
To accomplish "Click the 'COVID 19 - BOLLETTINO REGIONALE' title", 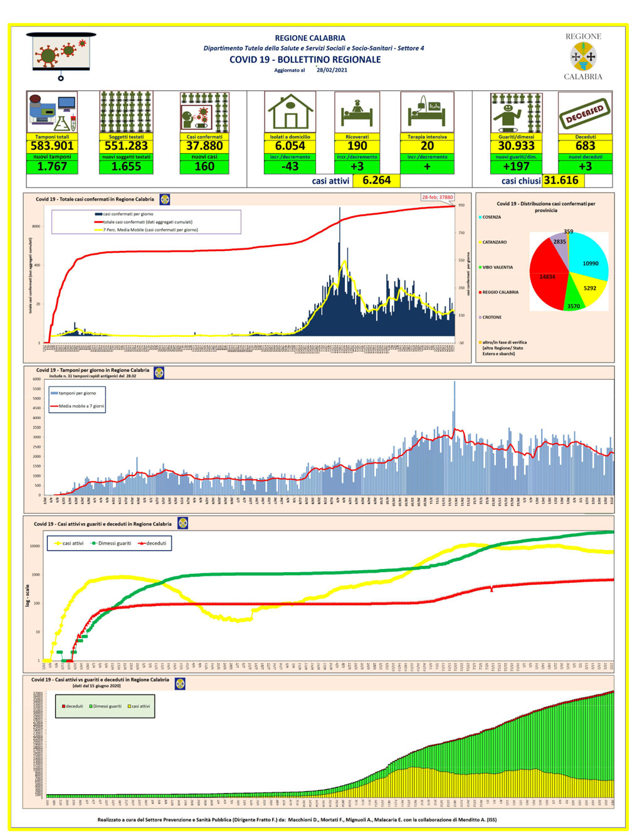I will click(305, 60).
